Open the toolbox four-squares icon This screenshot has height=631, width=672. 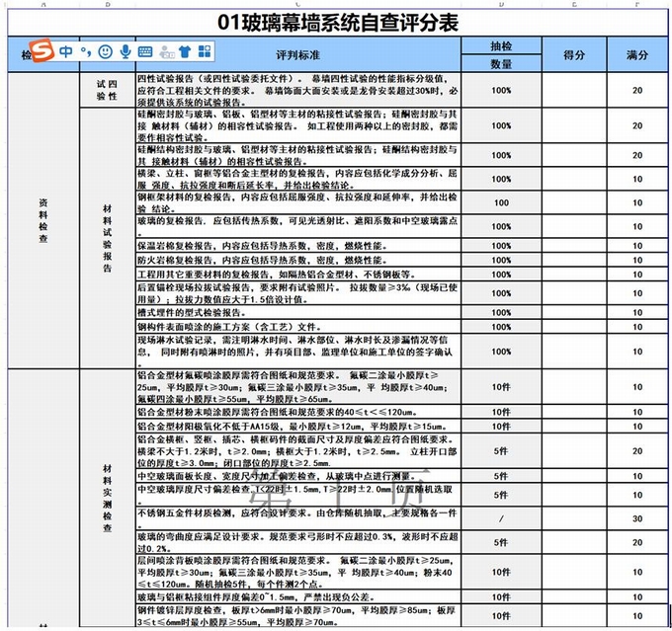click(207, 50)
